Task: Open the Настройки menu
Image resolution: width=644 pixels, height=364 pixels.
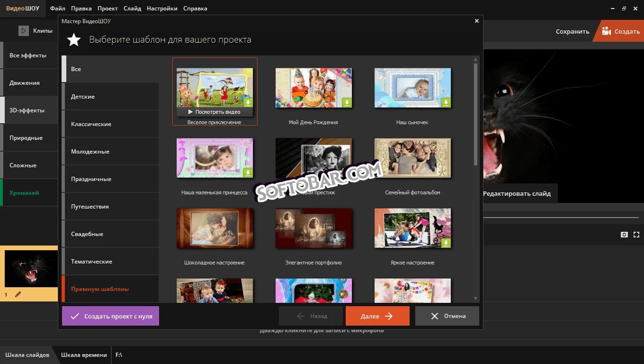Action: coord(162,9)
